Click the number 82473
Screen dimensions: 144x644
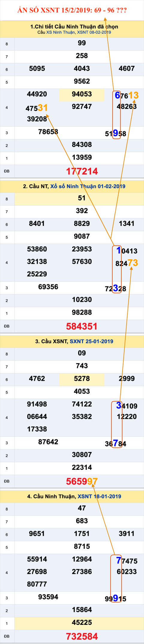pos(127,263)
